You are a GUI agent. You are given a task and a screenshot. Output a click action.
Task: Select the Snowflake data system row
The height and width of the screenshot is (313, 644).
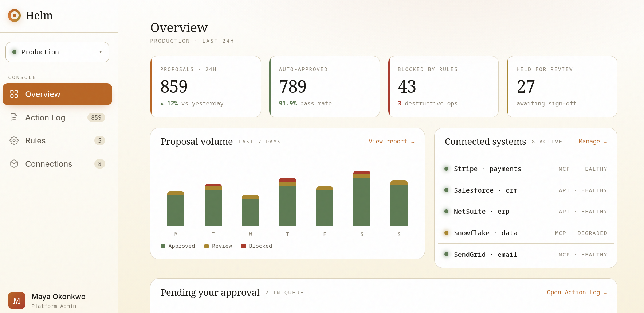tap(526, 233)
